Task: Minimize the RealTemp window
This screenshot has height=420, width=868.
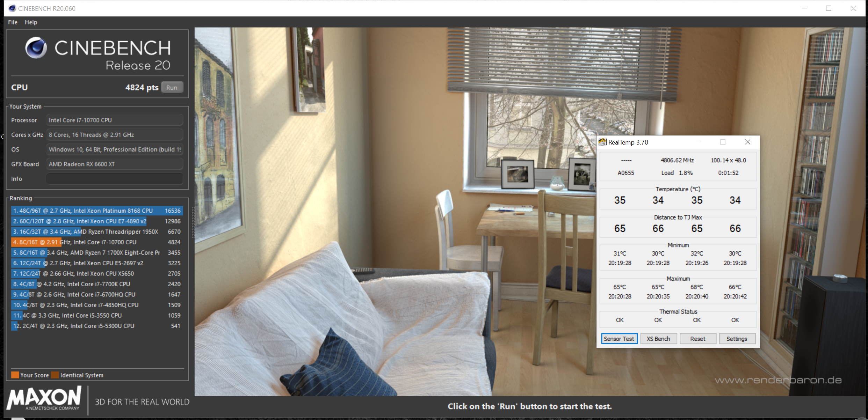Action: pyautogui.click(x=699, y=142)
